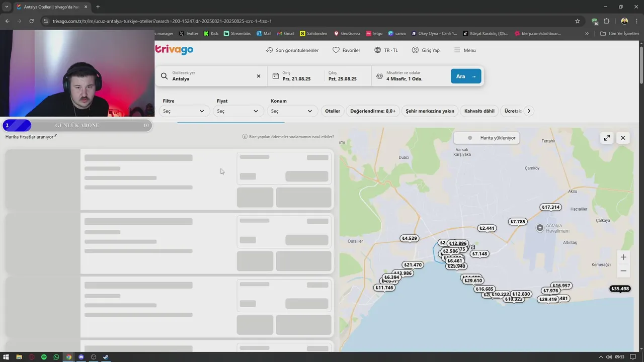This screenshot has width=644, height=362.
Task: Close the map panel
Action: [x=623, y=138]
